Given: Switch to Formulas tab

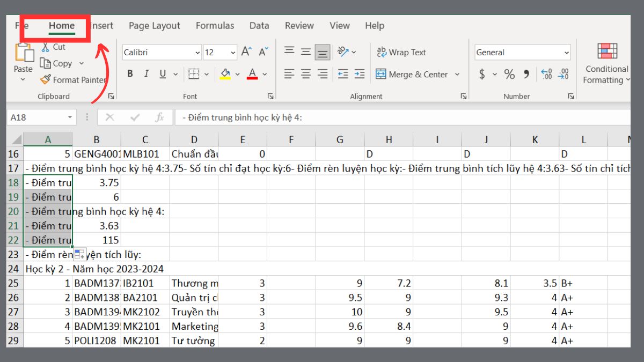Looking at the screenshot, I should (215, 26).
